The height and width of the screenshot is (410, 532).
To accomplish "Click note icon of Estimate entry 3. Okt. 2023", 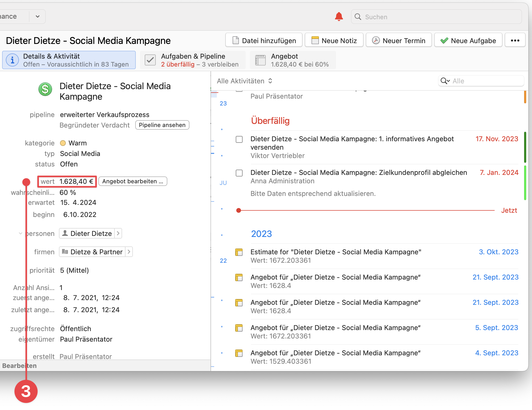I will (x=239, y=252).
